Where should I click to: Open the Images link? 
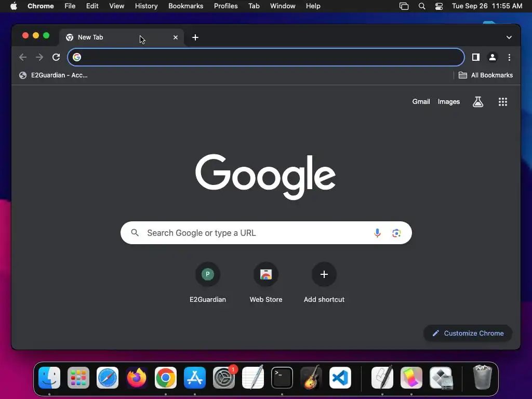[x=448, y=101]
